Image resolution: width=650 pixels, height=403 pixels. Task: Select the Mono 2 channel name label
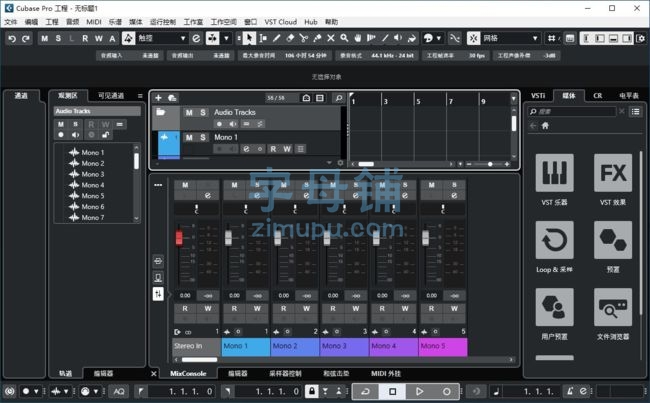pos(295,346)
